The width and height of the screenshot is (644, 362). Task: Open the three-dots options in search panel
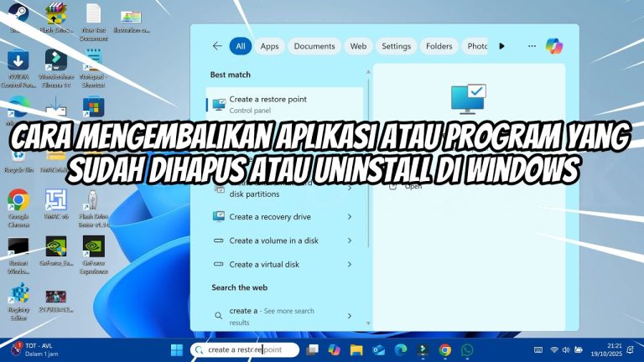point(532,46)
